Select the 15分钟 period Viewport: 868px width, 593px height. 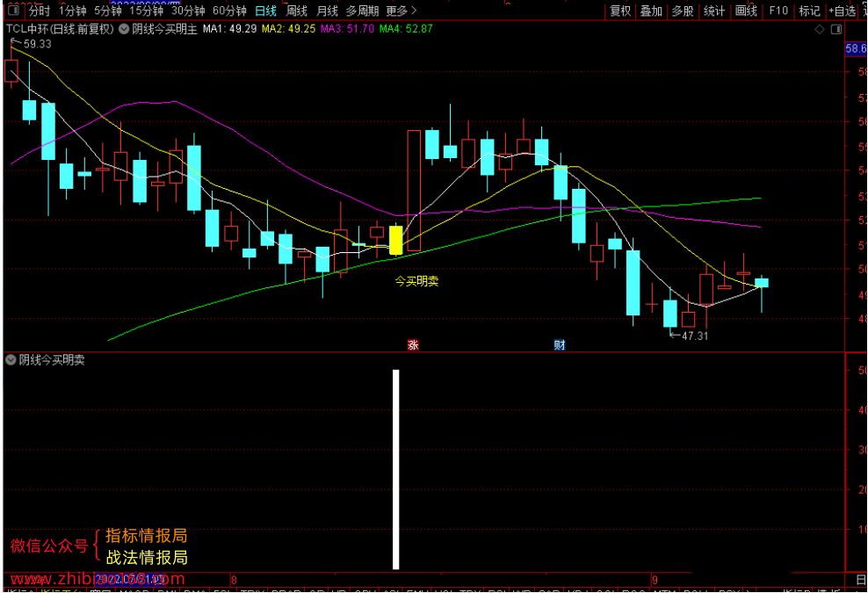tap(146, 11)
